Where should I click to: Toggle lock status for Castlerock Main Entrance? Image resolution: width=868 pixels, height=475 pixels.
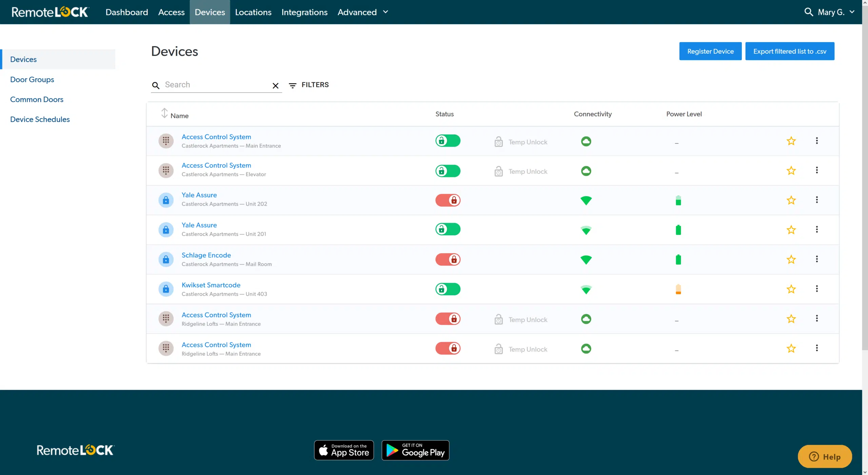[448, 141]
